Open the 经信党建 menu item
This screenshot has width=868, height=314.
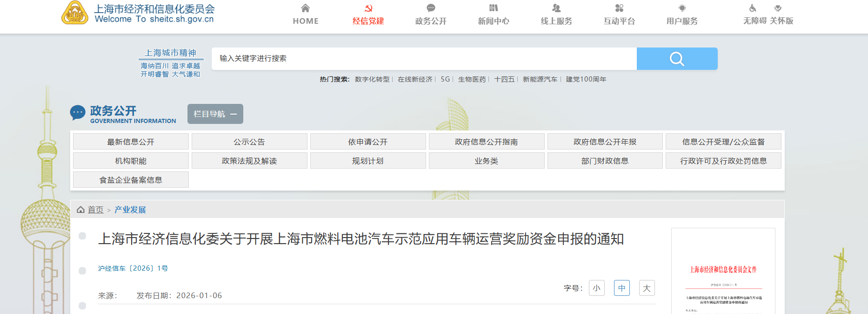point(368,21)
